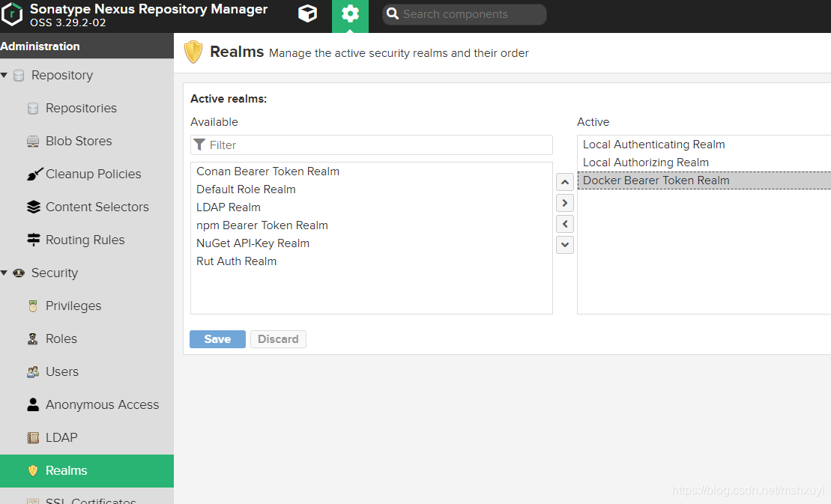Move selected realm down with arrow

click(x=565, y=245)
